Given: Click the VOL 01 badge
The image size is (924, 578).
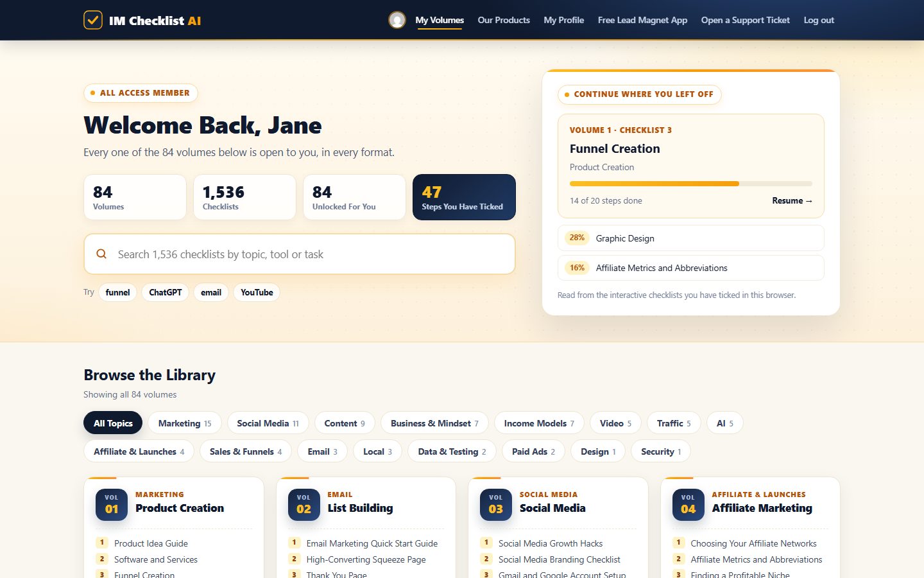Looking at the screenshot, I should click(112, 504).
